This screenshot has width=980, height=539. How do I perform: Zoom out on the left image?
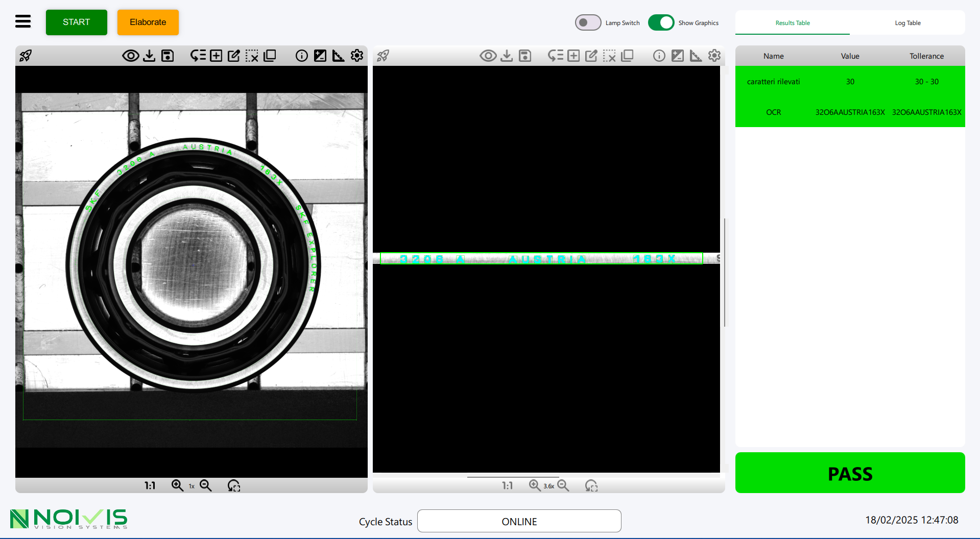click(206, 485)
